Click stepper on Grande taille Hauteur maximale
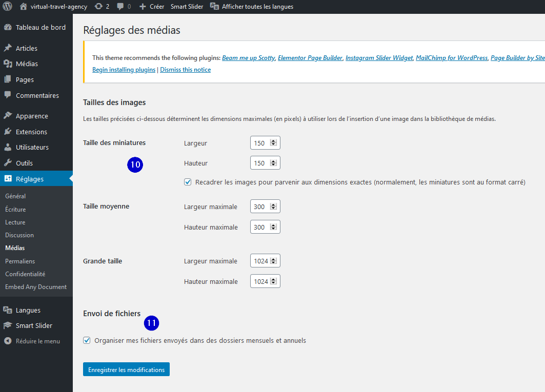545x392 pixels. point(274,281)
